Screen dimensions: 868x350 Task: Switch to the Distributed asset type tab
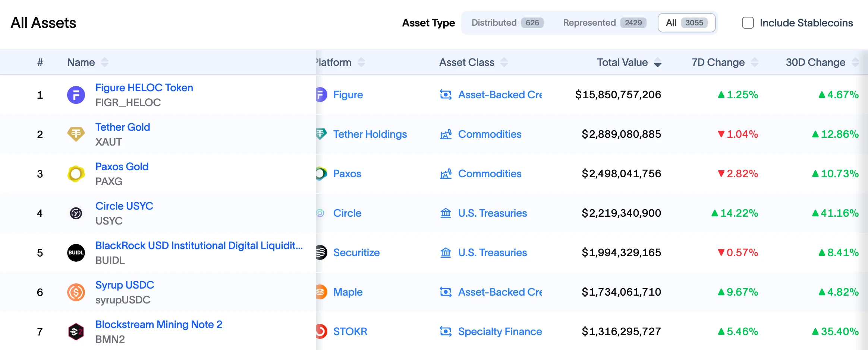pyautogui.click(x=507, y=23)
